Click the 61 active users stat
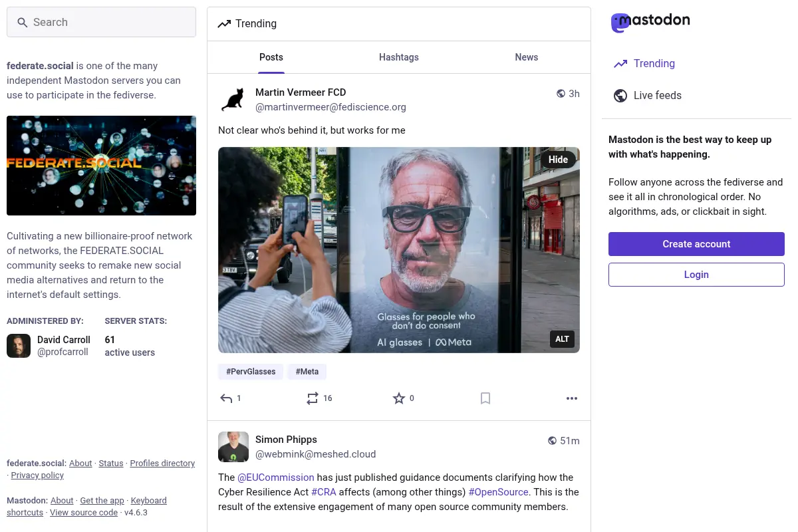 (x=130, y=346)
